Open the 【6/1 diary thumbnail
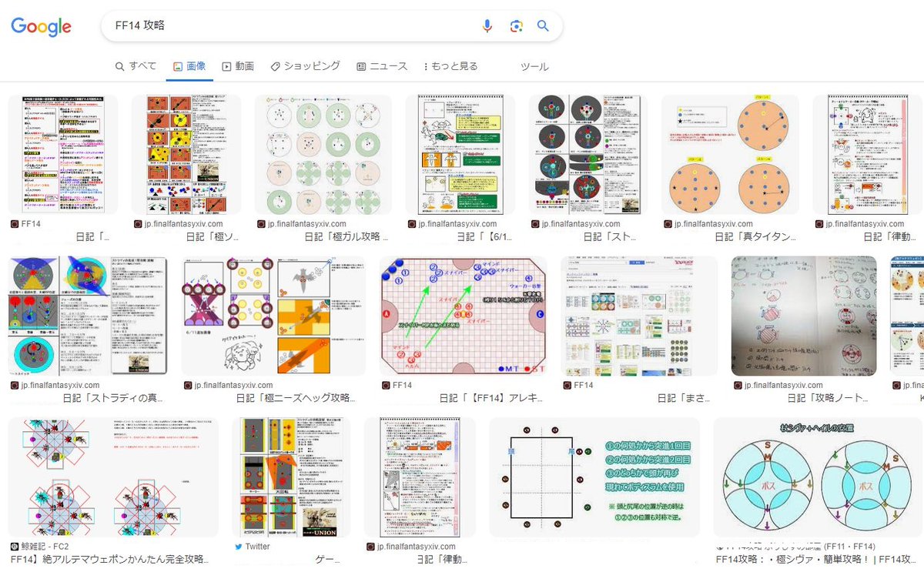 coord(460,155)
